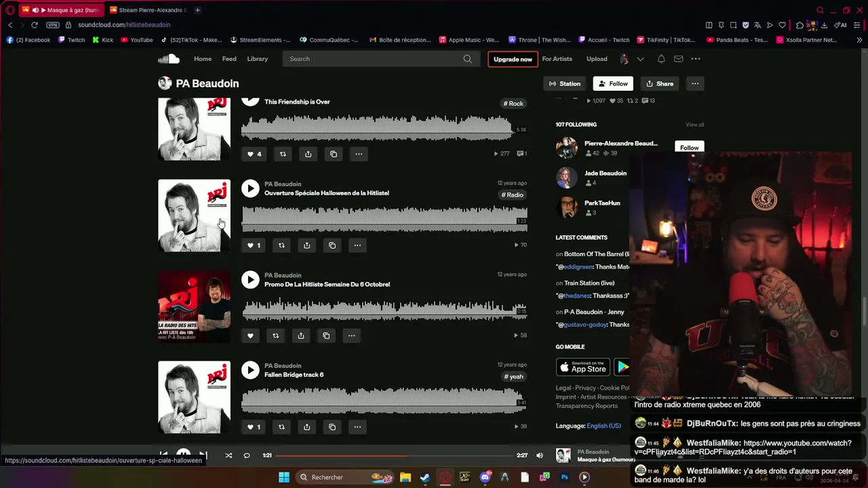
Task: Open the Facebook bookmark
Action: click(28, 40)
